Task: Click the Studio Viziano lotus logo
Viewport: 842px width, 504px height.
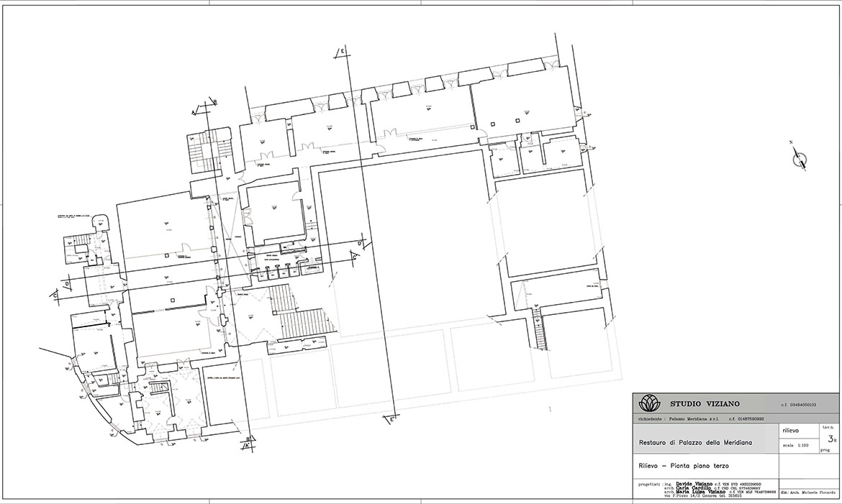Action: (649, 403)
